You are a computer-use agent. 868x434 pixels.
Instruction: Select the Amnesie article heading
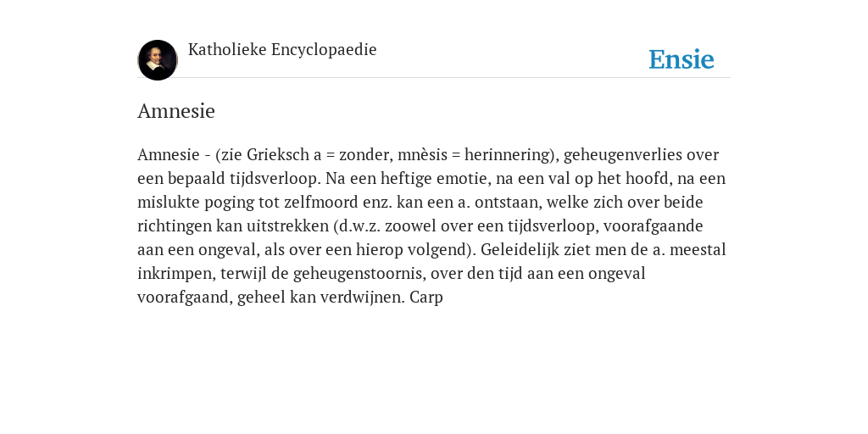[176, 111]
